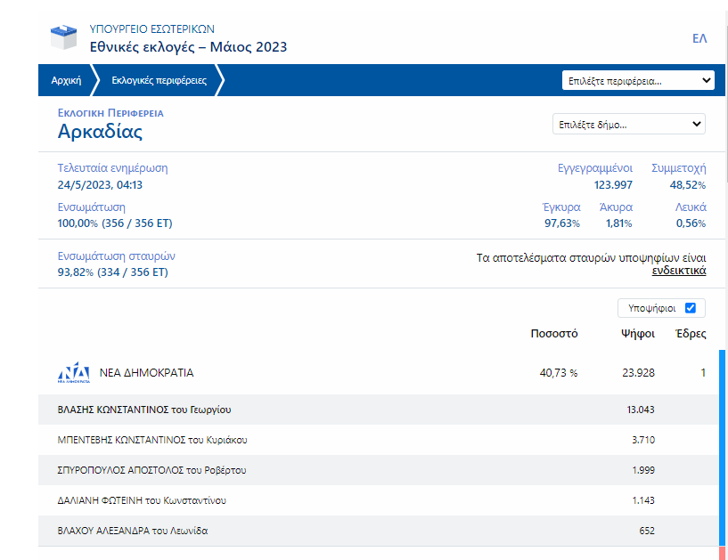Choose candidate ΔΑΛΙΑΝΗ ΦΩΤΕΙΝΗ row
This screenshot has height=560, width=728.
tap(142, 500)
